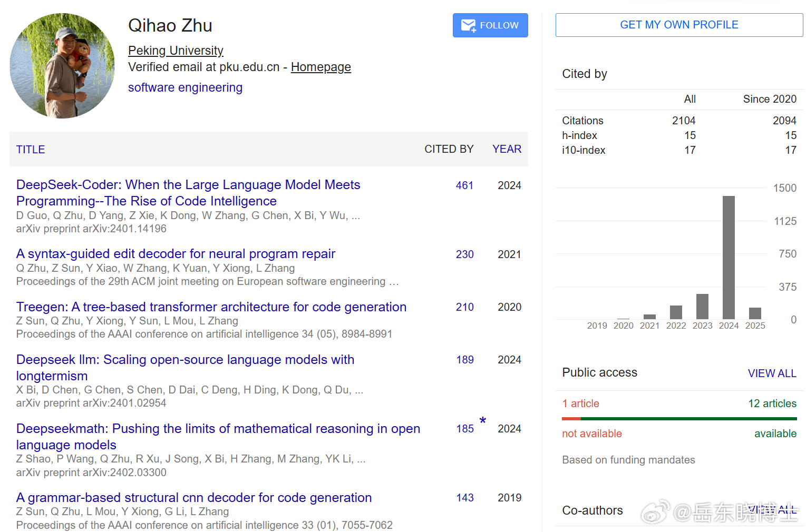Select the i10-index row label
806x532 pixels.
click(x=584, y=150)
